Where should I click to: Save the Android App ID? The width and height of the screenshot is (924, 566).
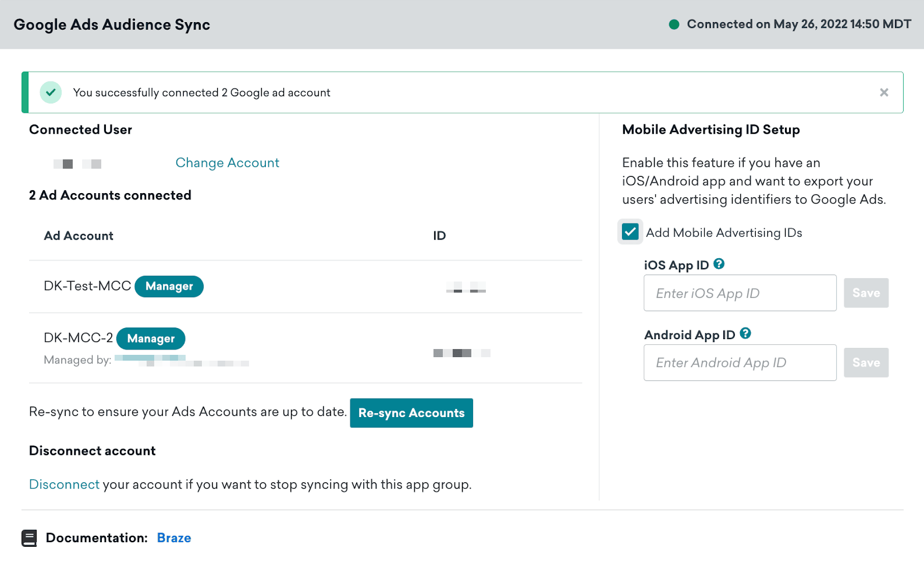866,363
